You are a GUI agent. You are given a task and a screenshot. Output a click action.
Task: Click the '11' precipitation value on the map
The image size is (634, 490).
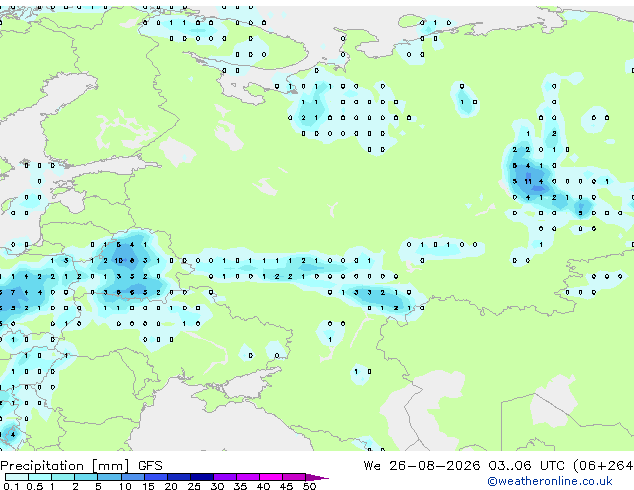pyautogui.click(x=528, y=182)
